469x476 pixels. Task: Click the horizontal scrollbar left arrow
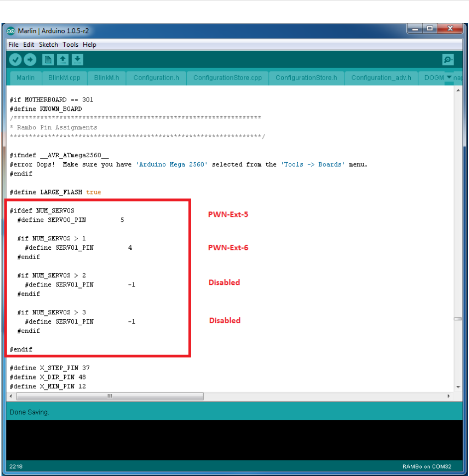(x=11, y=396)
